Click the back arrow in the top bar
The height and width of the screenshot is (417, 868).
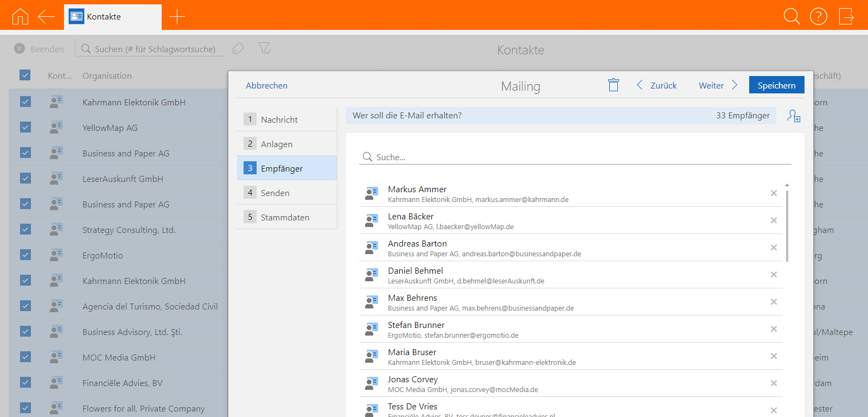tap(47, 16)
